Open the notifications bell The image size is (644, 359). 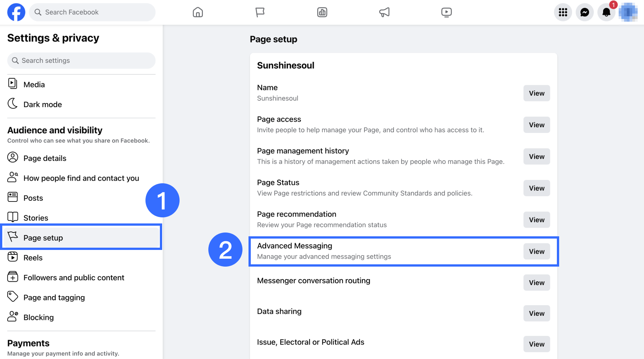click(x=606, y=12)
